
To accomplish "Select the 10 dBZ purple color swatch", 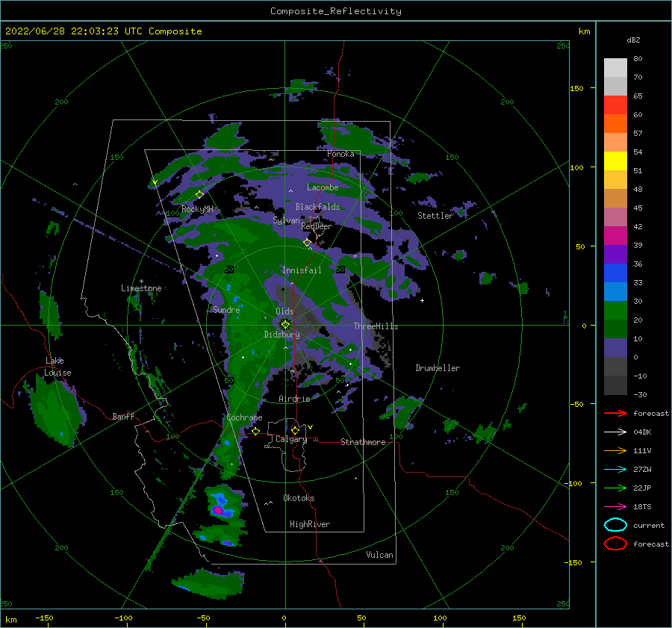I will coord(615,348).
